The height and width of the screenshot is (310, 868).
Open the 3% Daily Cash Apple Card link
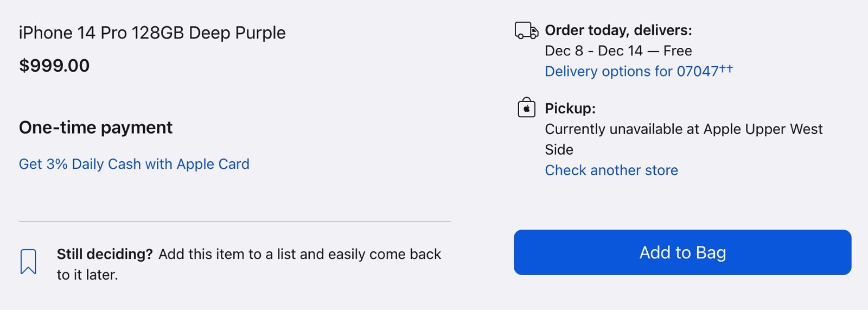pos(134,164)
